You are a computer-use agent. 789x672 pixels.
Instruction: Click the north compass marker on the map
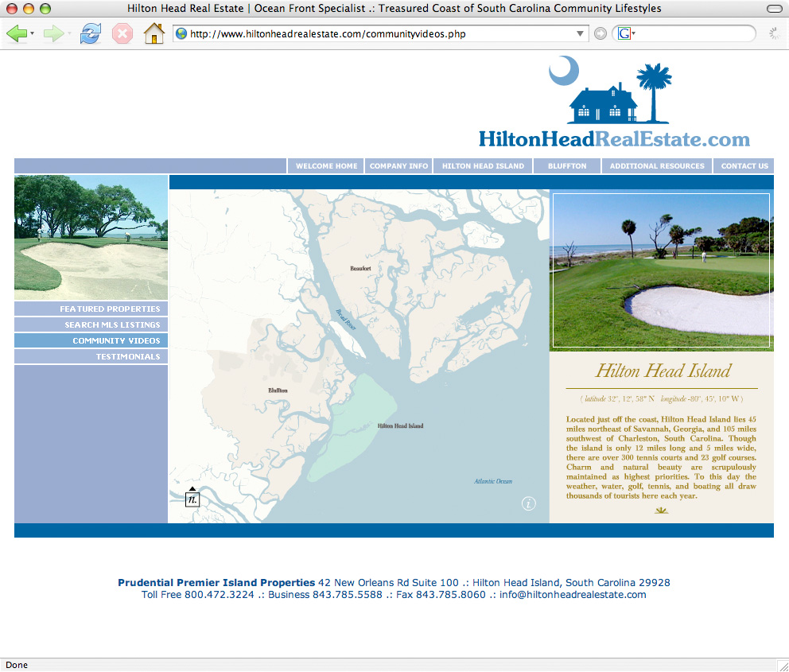pyautogui.click(x=192, y=496)
